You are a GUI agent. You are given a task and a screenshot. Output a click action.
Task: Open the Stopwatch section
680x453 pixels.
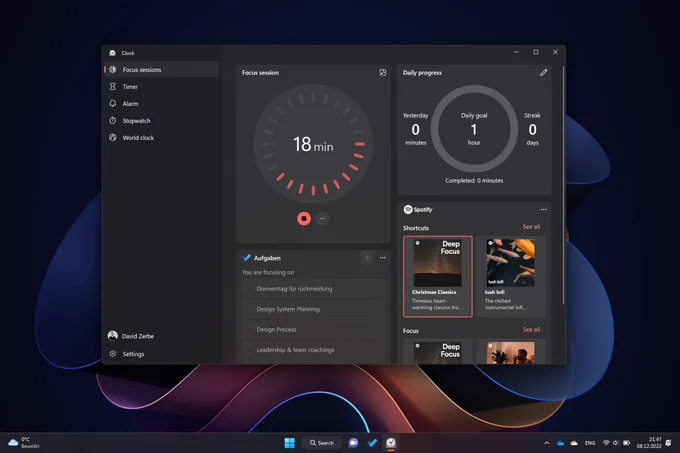pos(162,121)
